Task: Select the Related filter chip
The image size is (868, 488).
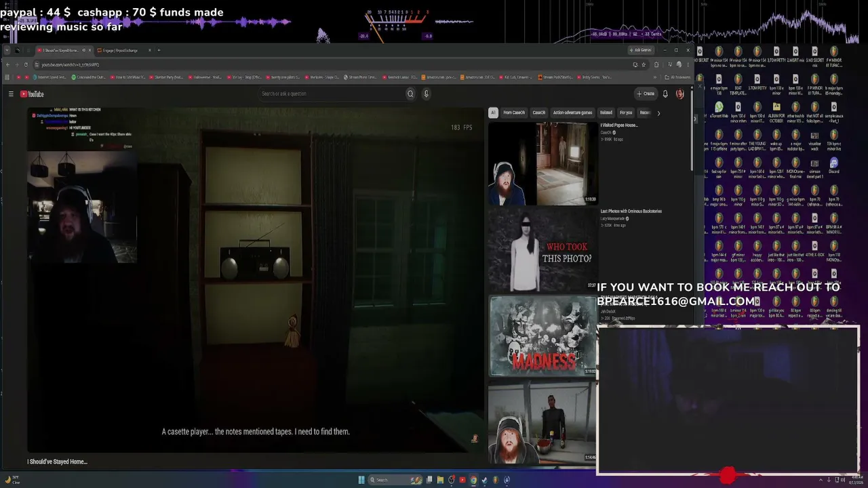Action: [606, 113]
